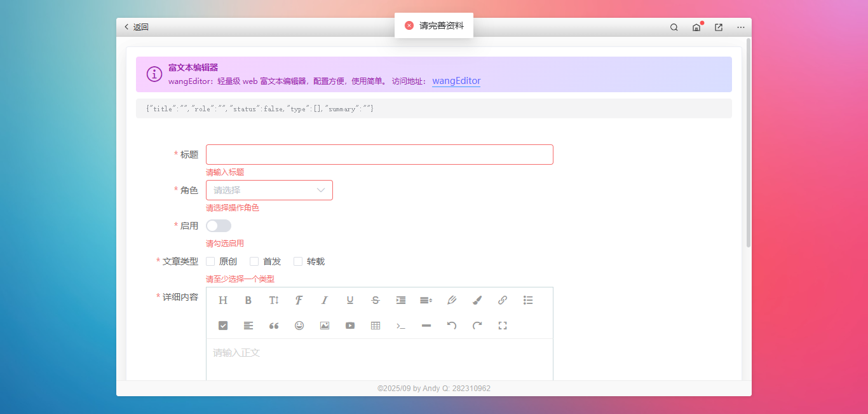Open the font size menu in editor
This screenshot has height=414, width=868.
point(274,300)
